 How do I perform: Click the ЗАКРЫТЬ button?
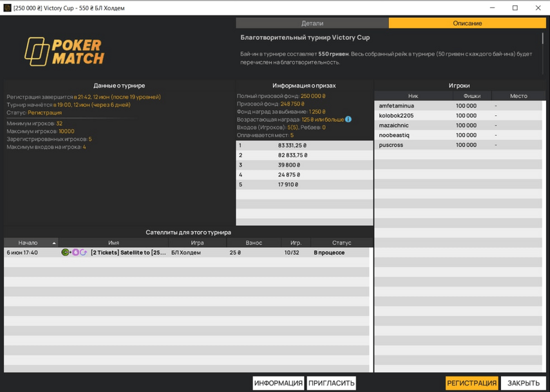[524, 383]
